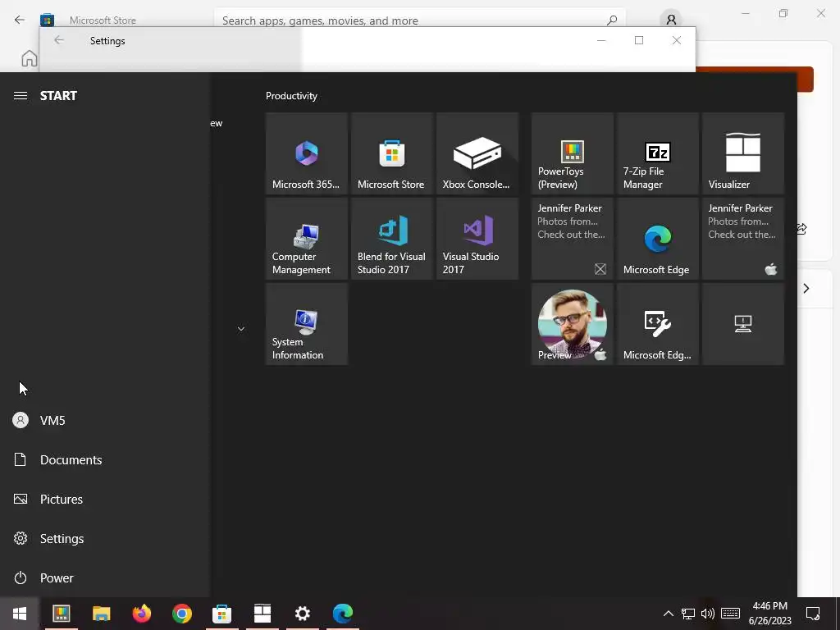Click the Microsoft Store back arrow

pyautogui.click(x=20, y=20)
